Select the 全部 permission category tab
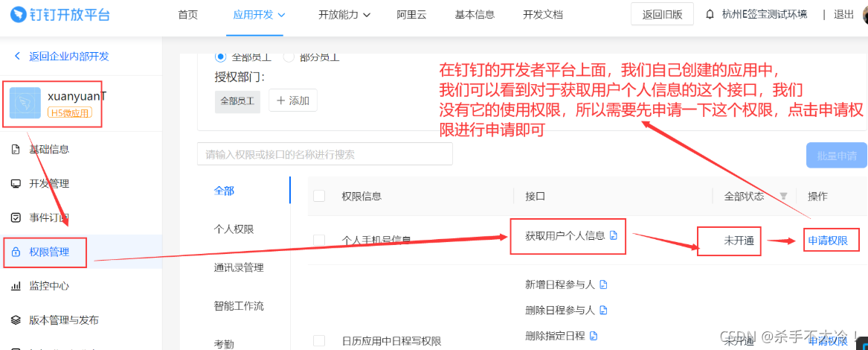This screenshot has width=868, height=350. click(224, 191)
